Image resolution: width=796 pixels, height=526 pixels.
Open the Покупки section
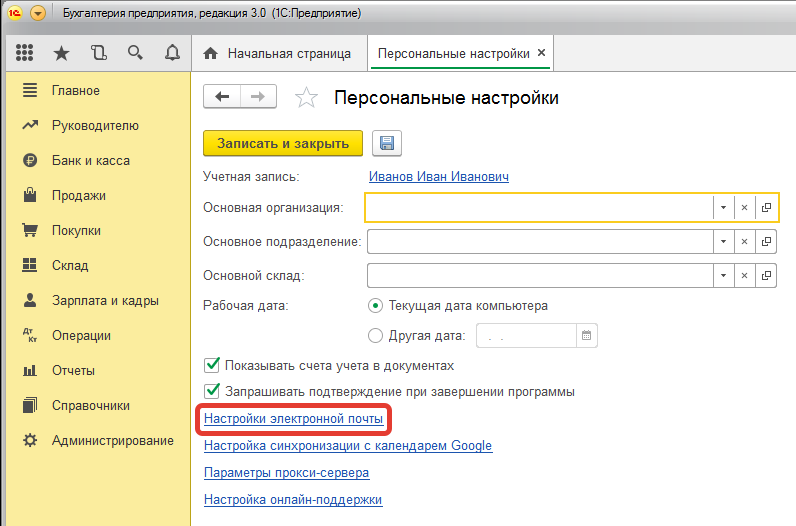click(76, 231)
